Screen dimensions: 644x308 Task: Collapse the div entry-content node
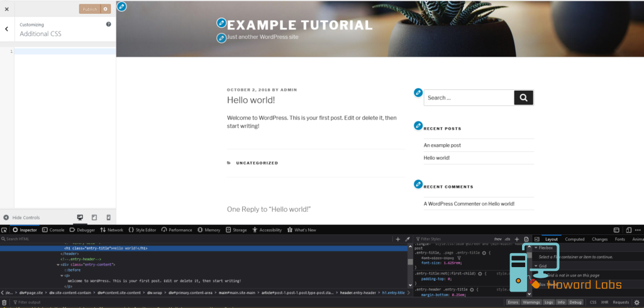(x=58, y=265)
